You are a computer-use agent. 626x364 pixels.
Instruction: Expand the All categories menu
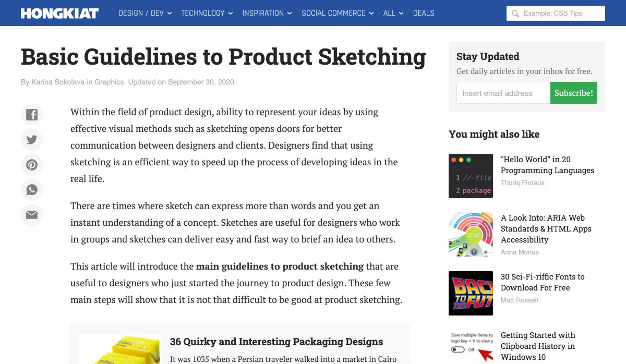tap(393, 13)
